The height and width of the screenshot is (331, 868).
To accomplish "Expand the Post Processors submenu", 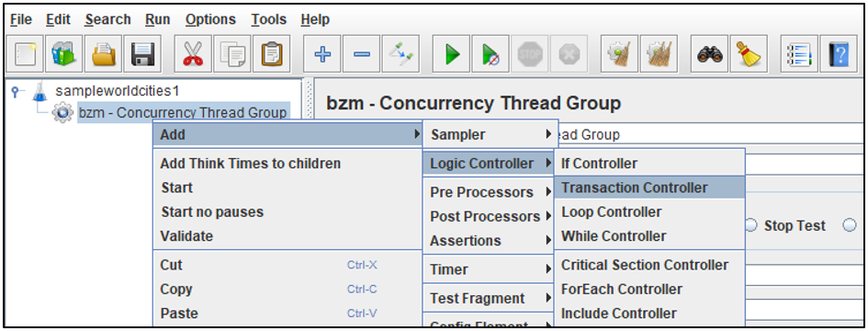I will click(x=490, y=216).
